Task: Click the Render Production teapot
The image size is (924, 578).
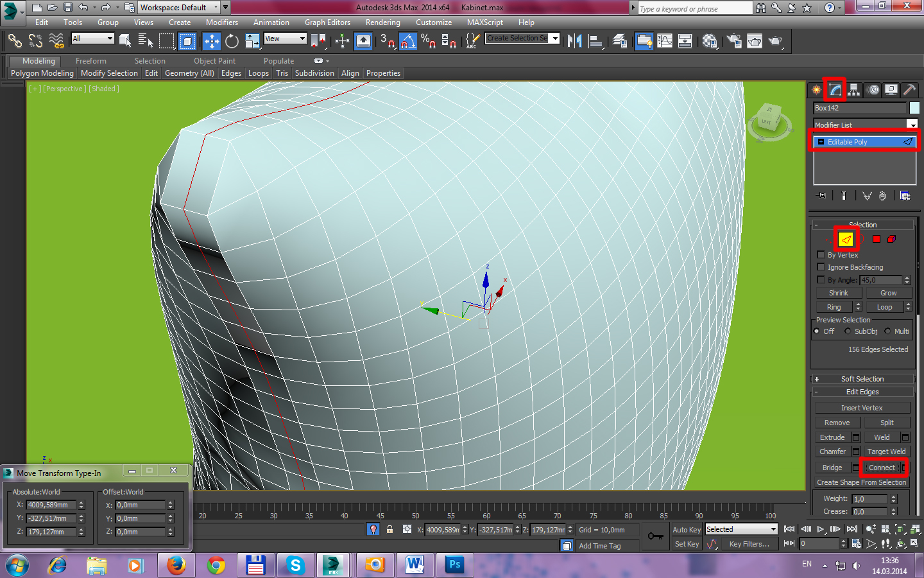Action: (x=775, y=41)
